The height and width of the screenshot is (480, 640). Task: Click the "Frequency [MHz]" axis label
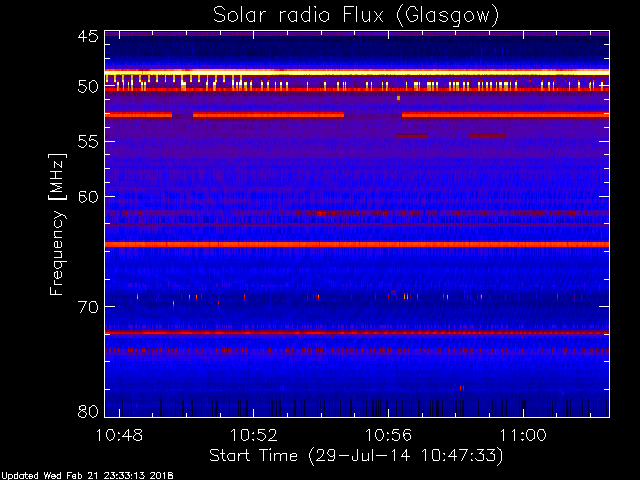tap(57, 224)
